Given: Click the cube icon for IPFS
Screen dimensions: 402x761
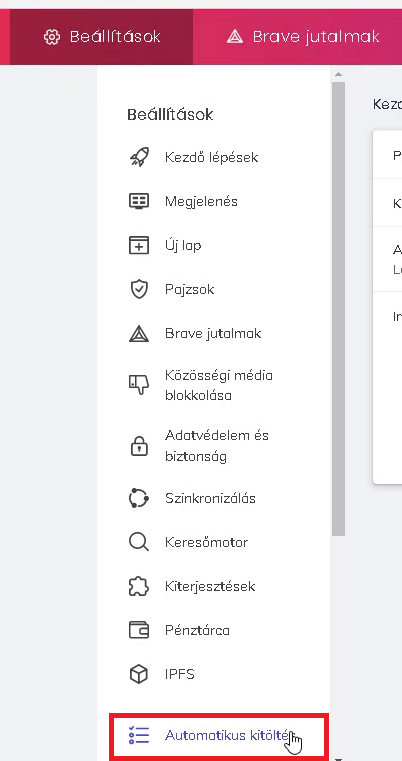Looking at the screenshot, I should click(139, 674).
